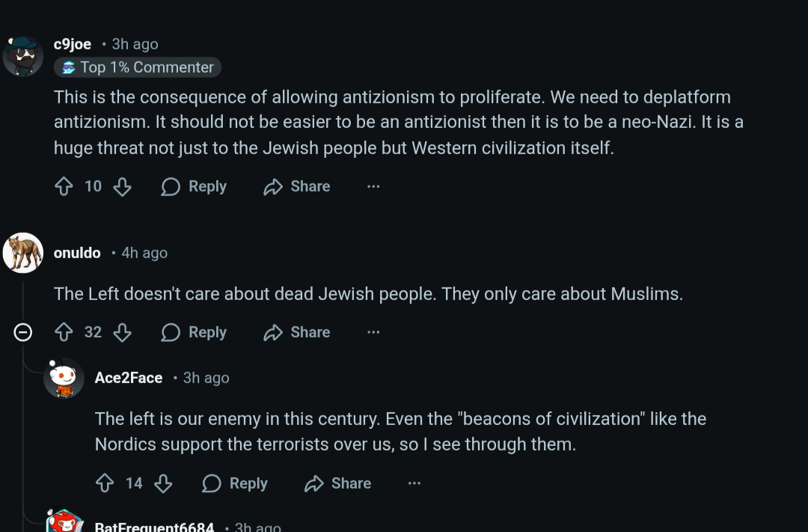Upvote c9joe's comment
This screenshot has height=532, width=808.
64,186
